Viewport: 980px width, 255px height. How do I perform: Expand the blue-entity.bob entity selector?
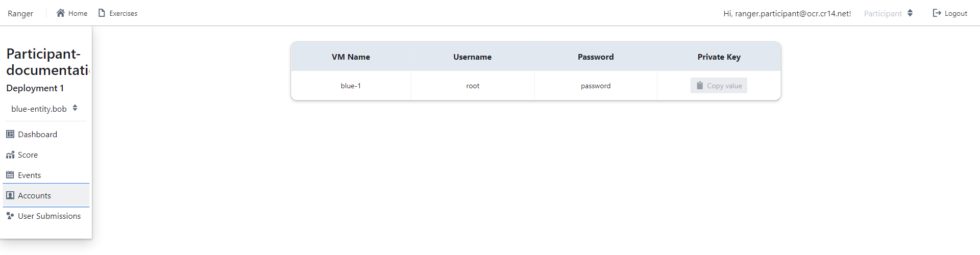click(x=44, y=108)
